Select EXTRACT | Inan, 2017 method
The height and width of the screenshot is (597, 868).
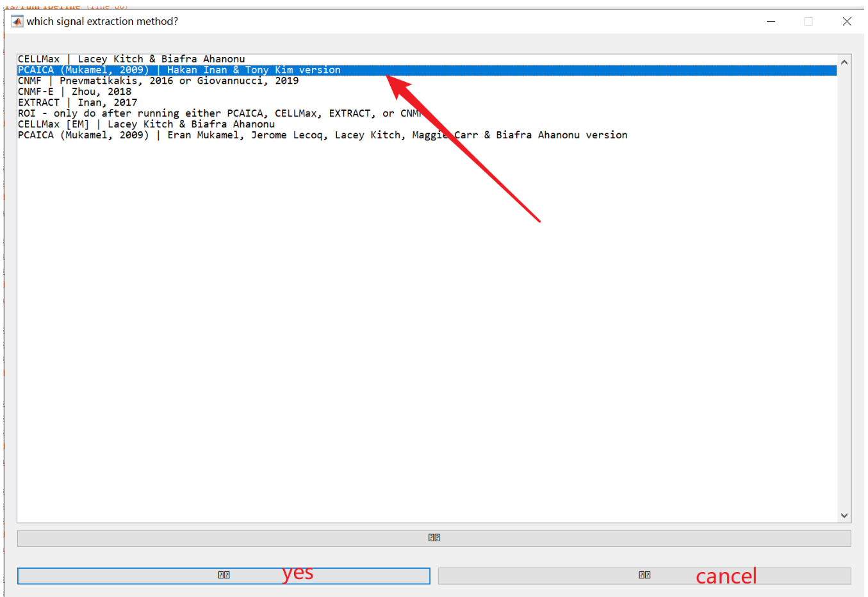[427, 102]
